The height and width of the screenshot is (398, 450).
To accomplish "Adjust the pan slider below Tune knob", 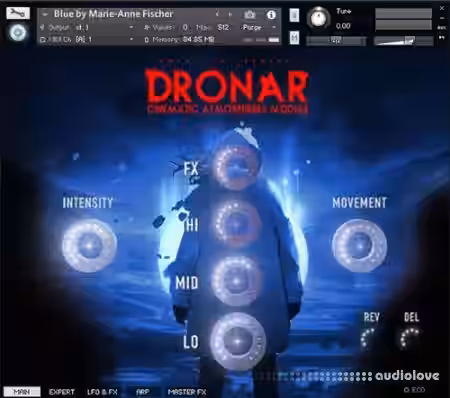I will [336, 41].
